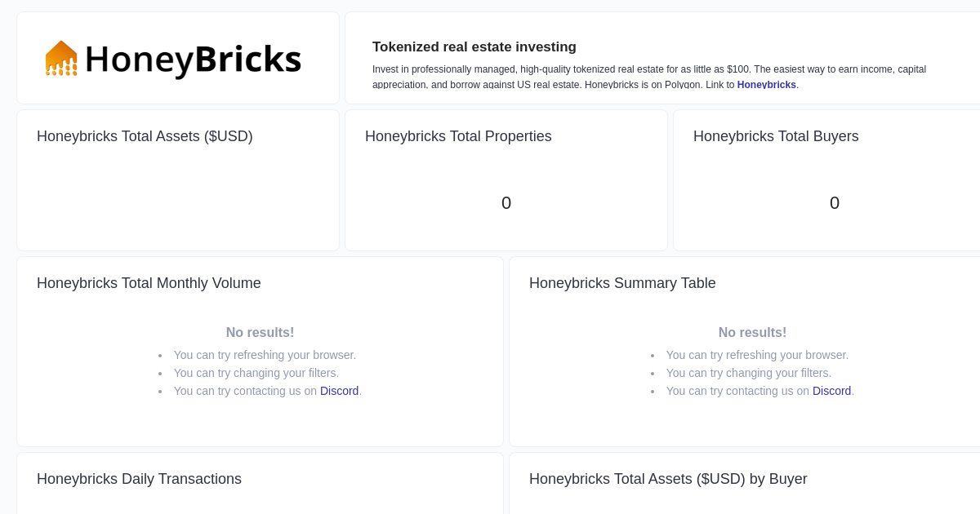Click Total Assets ($USD) by Buyer title
The image size is (980, 514).
(668, 479)
